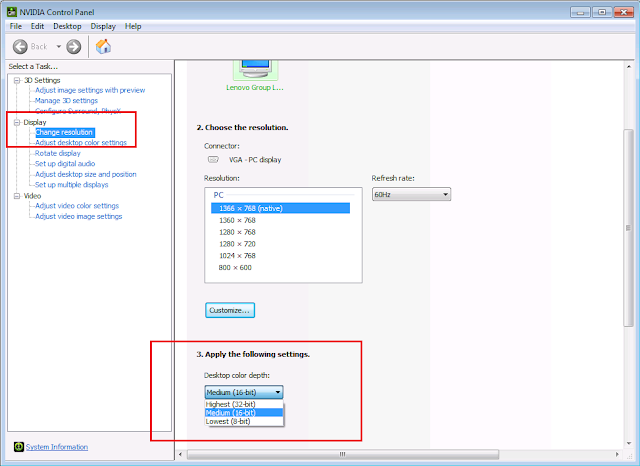Viewport: 640px width, 466px height.
Task: Go to Home via house icon
Action: (103, 46)
